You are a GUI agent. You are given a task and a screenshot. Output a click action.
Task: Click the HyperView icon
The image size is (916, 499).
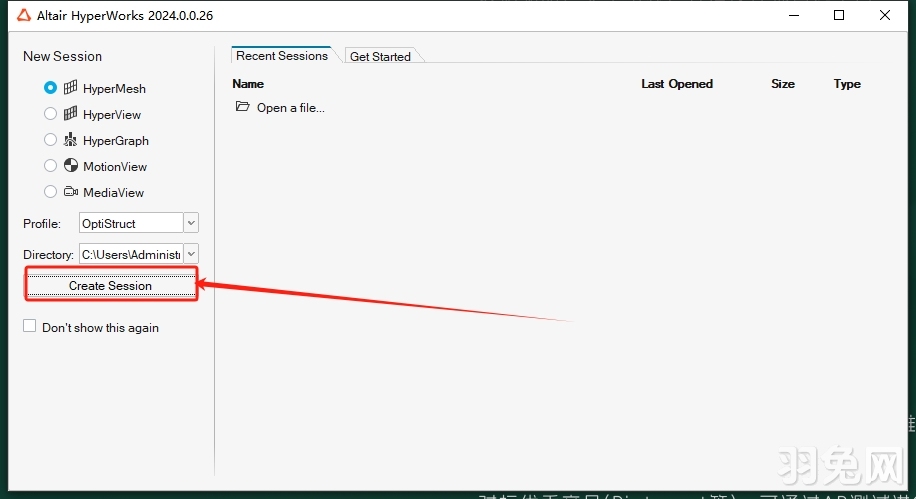[71, 114]
